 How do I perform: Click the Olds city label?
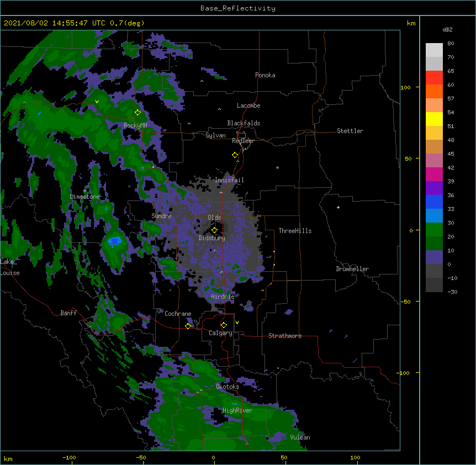[x=214, y=218]
